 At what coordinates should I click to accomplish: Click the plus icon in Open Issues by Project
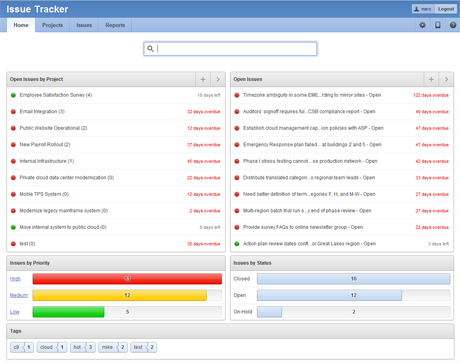[x=203, y=79]
